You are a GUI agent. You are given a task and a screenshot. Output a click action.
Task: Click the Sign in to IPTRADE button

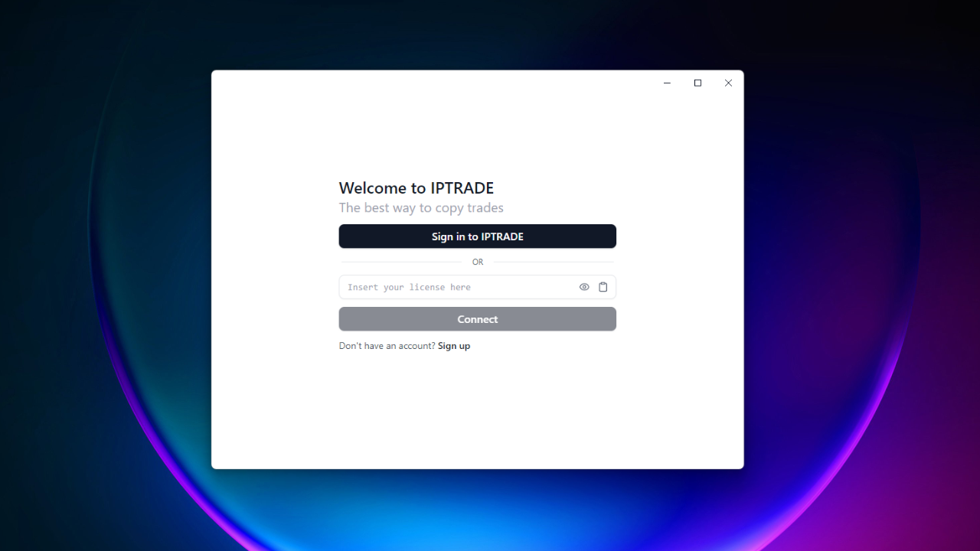[477, 236]
